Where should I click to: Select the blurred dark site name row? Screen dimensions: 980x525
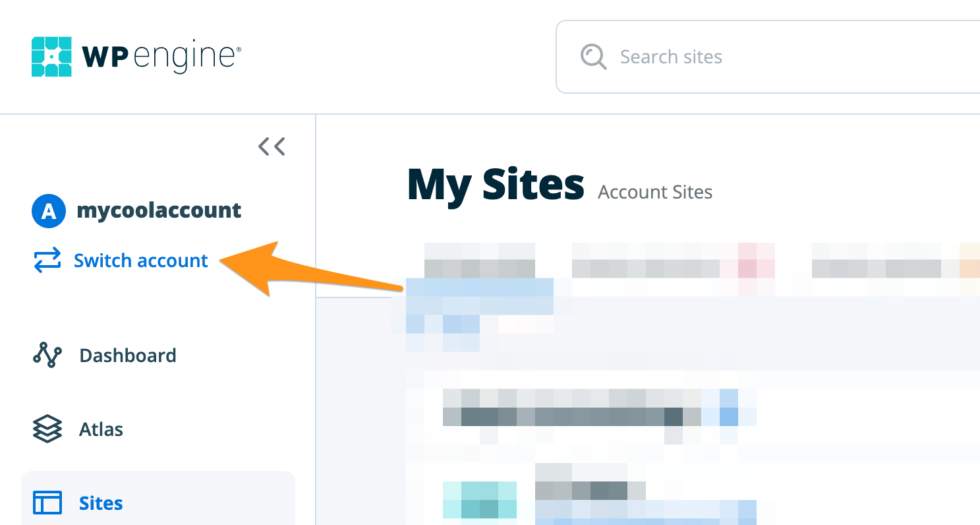point(571,417)
